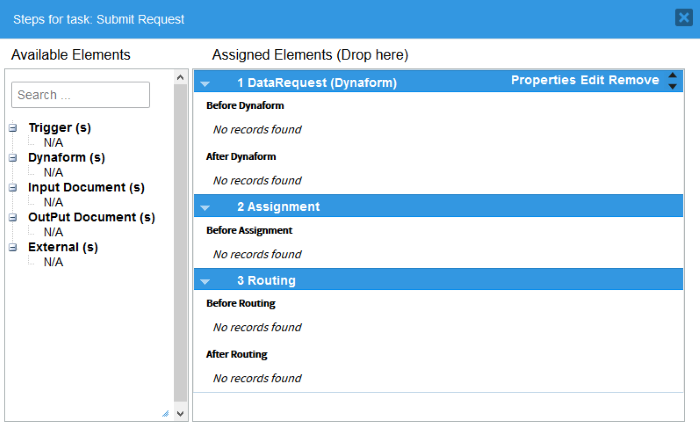The width and height of the screenshot is (700, 429).
Task: Click N/A under OutPut Document (s)
Action: point(53,233)
